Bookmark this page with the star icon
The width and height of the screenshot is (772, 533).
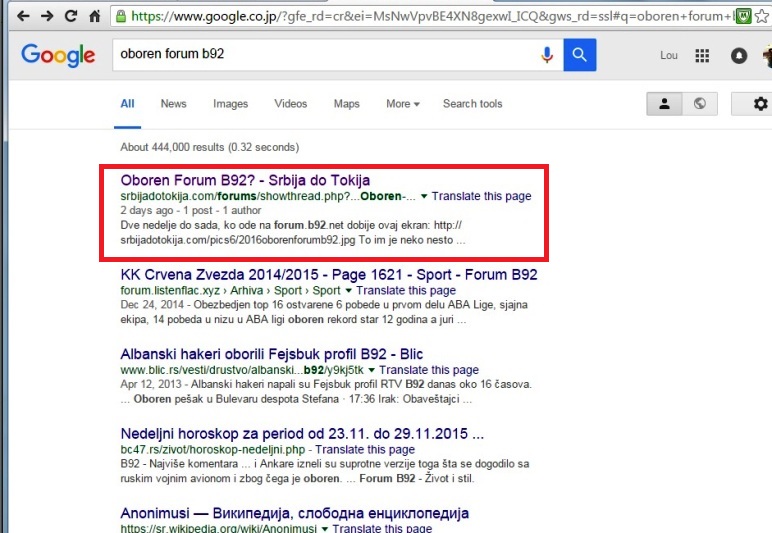762,16
